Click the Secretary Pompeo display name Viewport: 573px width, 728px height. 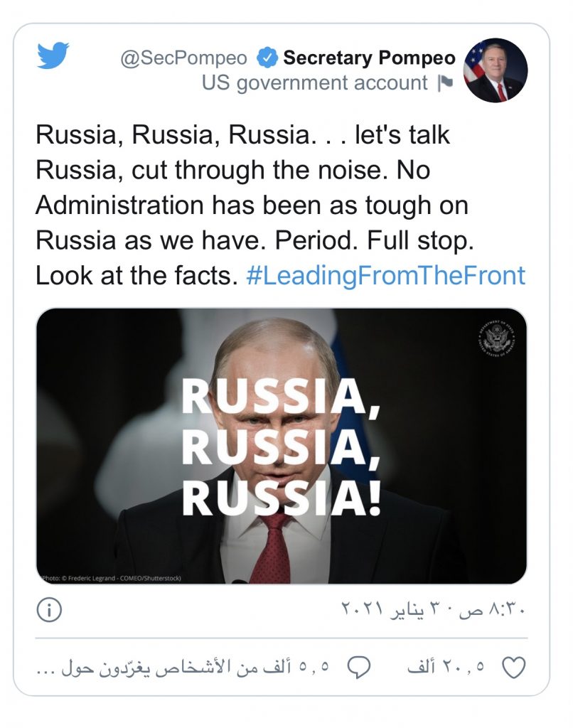tap(369, 57)
